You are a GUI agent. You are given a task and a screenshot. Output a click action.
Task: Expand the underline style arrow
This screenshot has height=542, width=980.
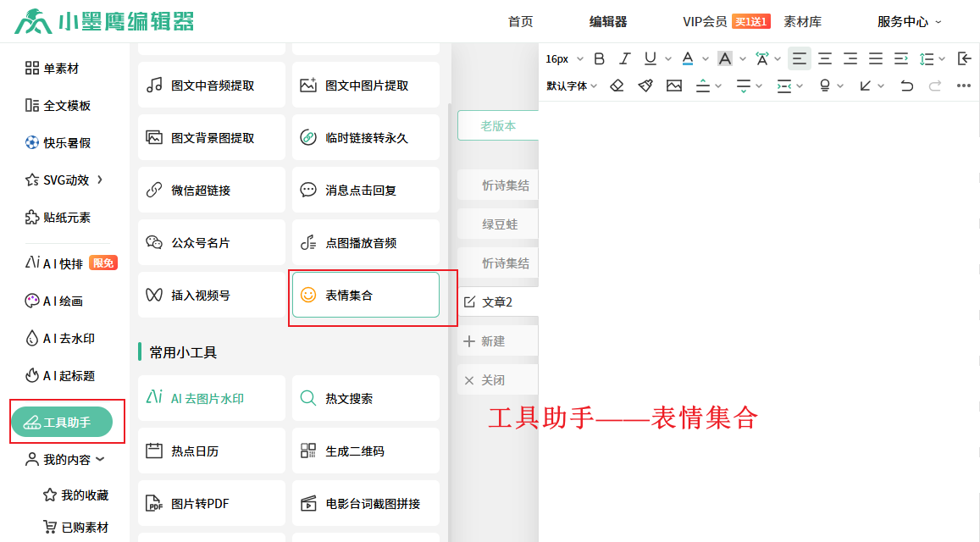click(667, 58)
